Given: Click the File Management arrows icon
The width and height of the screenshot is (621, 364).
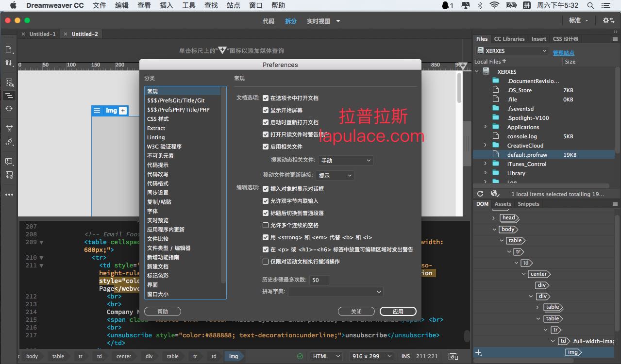Looking at the screenshot, I should coord(9,63).
